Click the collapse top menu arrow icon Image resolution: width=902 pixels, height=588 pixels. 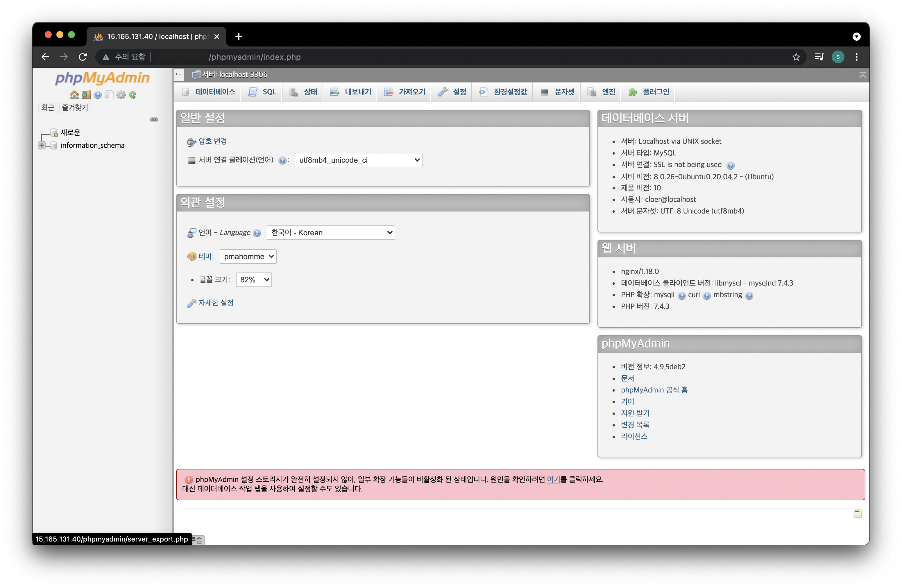pos(862,75)
